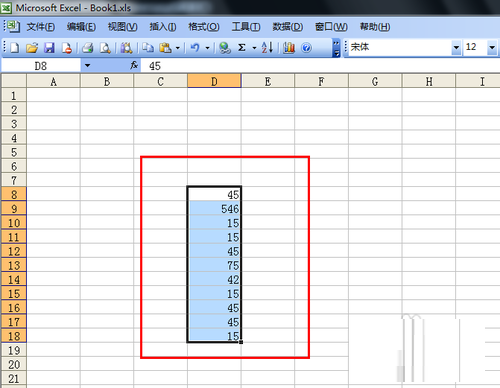Sort ascending with A-Z icon
Screen dimensions: 500x388
pos(267,48)
